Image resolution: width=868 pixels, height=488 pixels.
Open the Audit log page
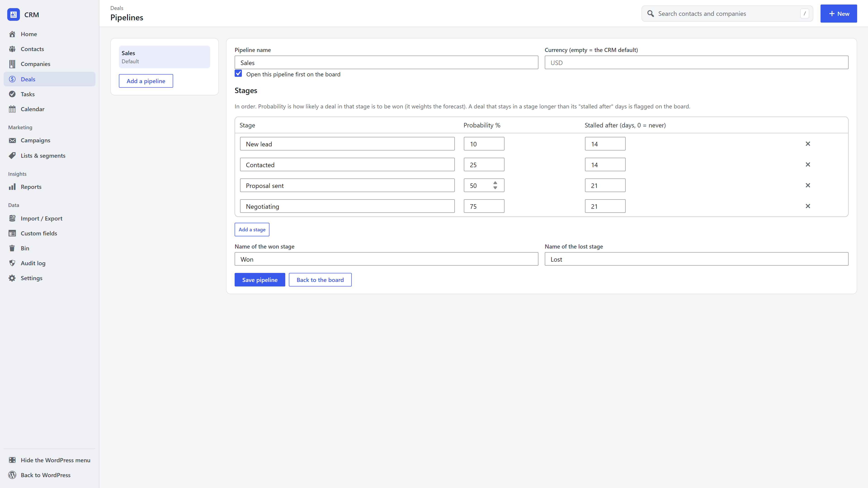tap(50, 263)
